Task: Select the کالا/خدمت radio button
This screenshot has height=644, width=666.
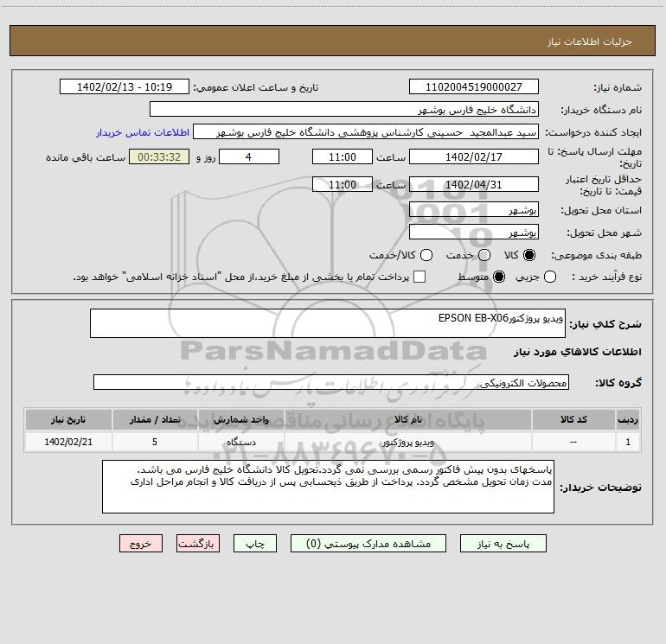Action: [x=426, y=255]
